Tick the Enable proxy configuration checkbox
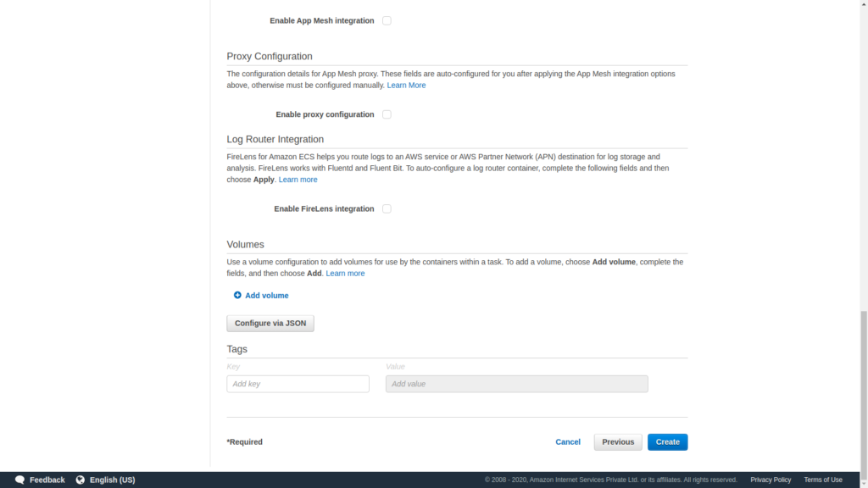This screenshot has height=488, width=868. pyautogui.click(x=387, y=114)
